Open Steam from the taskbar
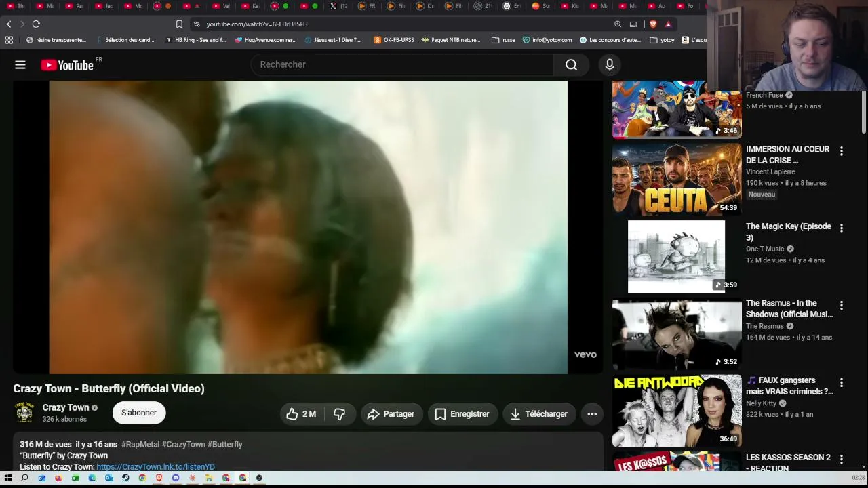Image resolution: width=868 pixels, height=488 pixels. tap(125, 478)
